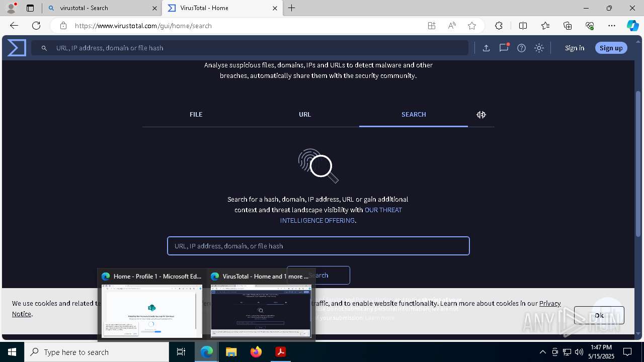View site information lock icon
The image size is (644, 362).
63,26
